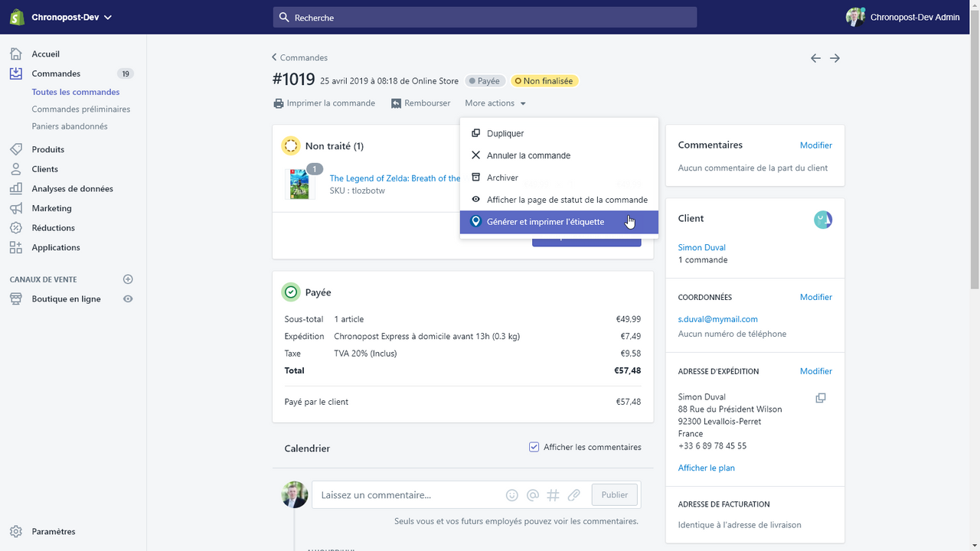Click Chronopost Express à domicile shipping line
Screen dimensions: 980x551
[427, 336]
